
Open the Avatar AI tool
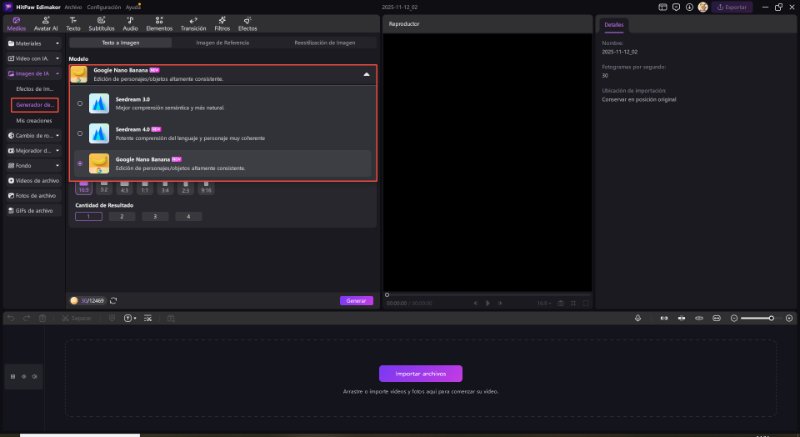click(45, 24)
